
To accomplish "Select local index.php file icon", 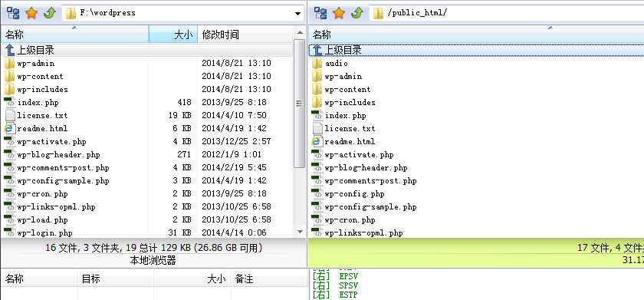I will [9, 102].
